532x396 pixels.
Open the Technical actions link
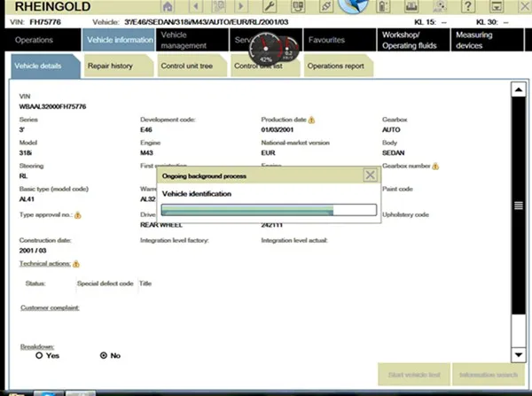coord(45,264)
